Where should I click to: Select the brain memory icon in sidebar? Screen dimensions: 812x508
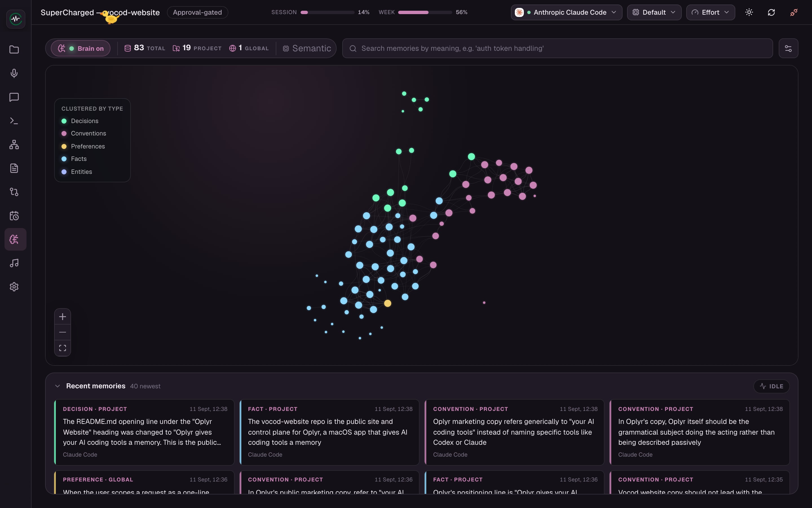coord(16,239)
